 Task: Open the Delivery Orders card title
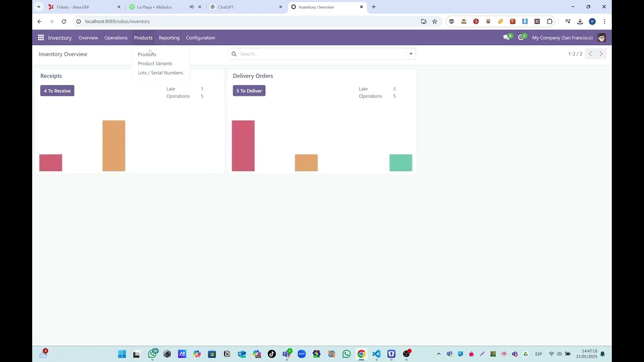253,76
